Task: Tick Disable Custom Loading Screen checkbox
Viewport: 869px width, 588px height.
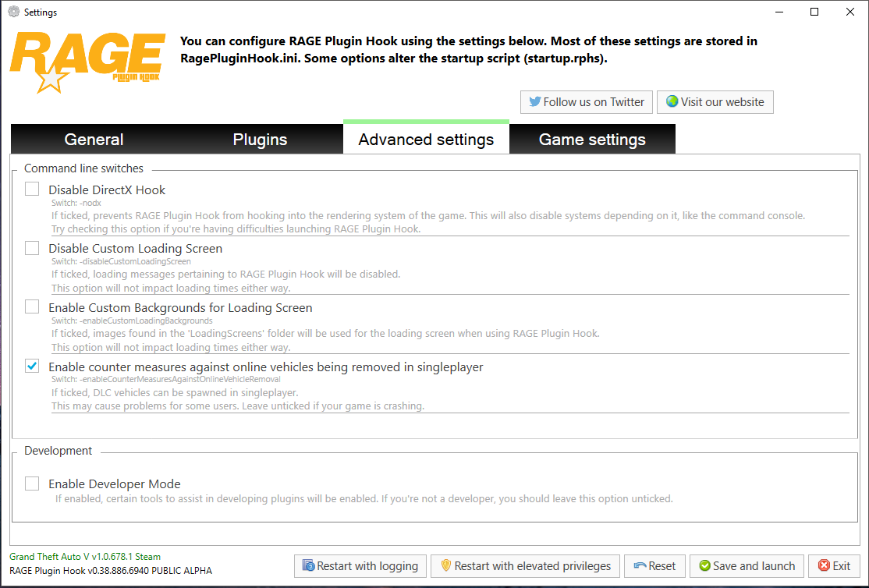Action: click(32, 248)
